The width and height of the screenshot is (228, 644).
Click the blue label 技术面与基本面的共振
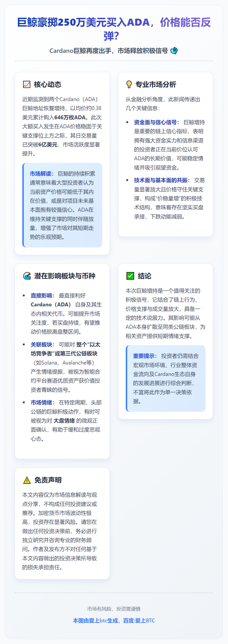[x=162, y=180]
